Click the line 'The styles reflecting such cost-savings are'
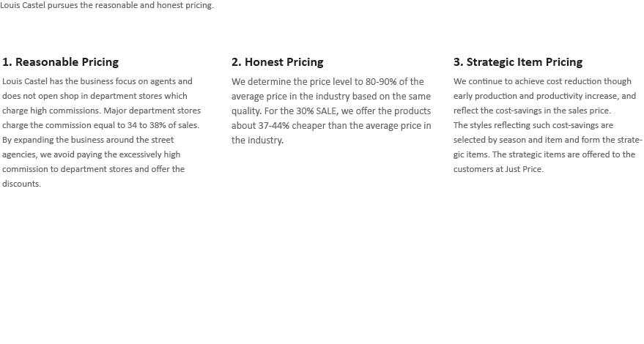This screenshot has width=644, height=344. (x=533, y=125)
